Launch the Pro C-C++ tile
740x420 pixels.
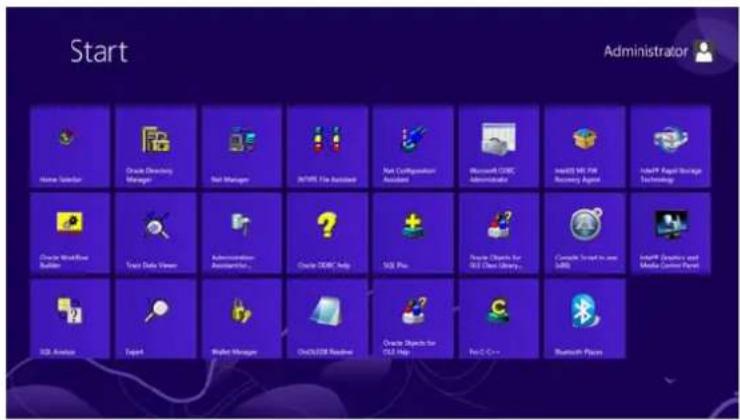point(499,319)
